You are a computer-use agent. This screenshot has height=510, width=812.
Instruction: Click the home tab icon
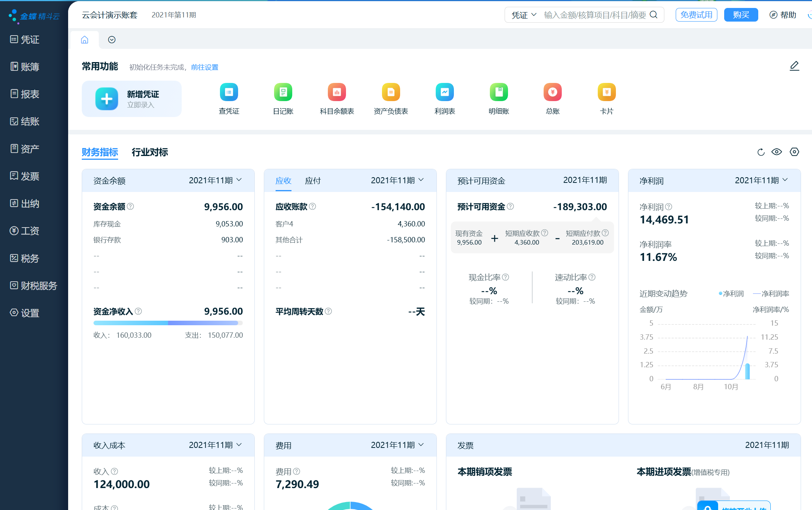[84, 40]
